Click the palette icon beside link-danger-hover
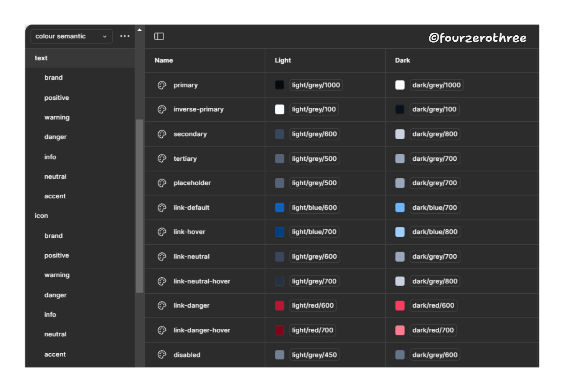 (x=162, y=330)
